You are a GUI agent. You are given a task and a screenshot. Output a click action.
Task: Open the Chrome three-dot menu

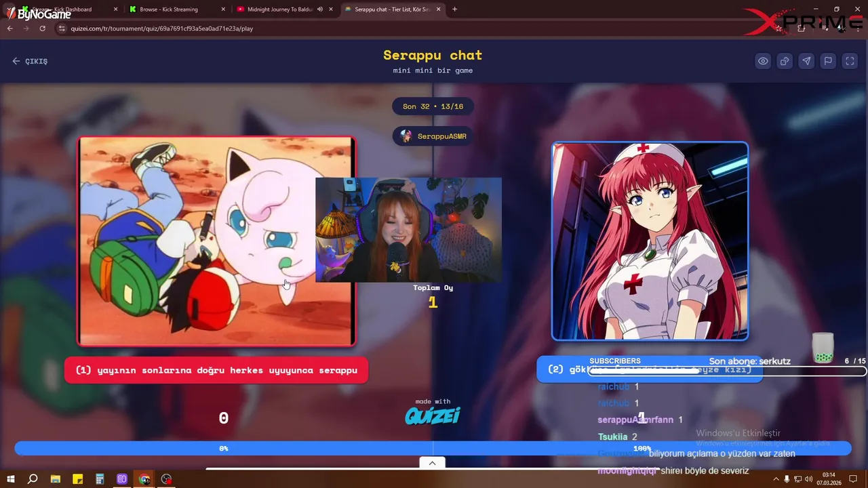pyautogui.click(x=856, y=28)
